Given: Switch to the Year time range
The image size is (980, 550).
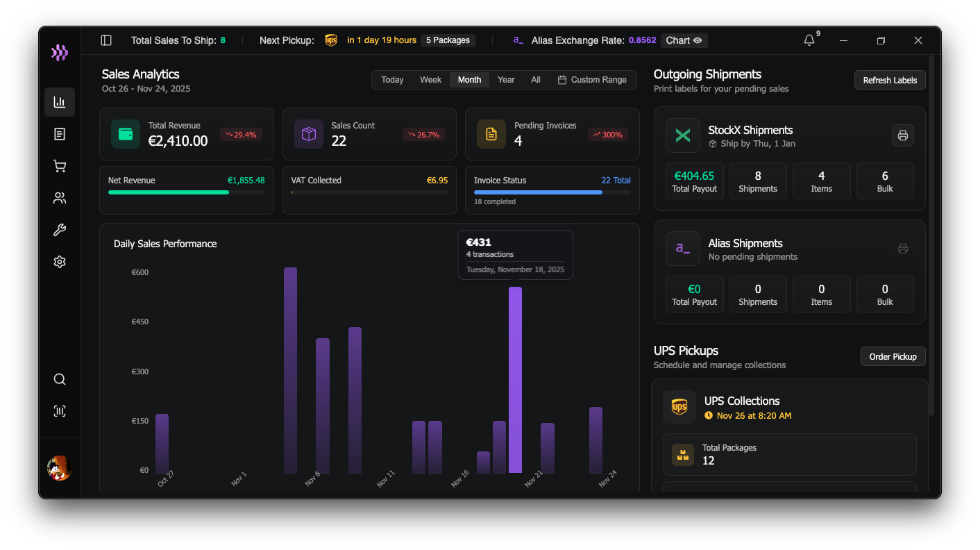Looking at the screenshot, I should point(506,80).
